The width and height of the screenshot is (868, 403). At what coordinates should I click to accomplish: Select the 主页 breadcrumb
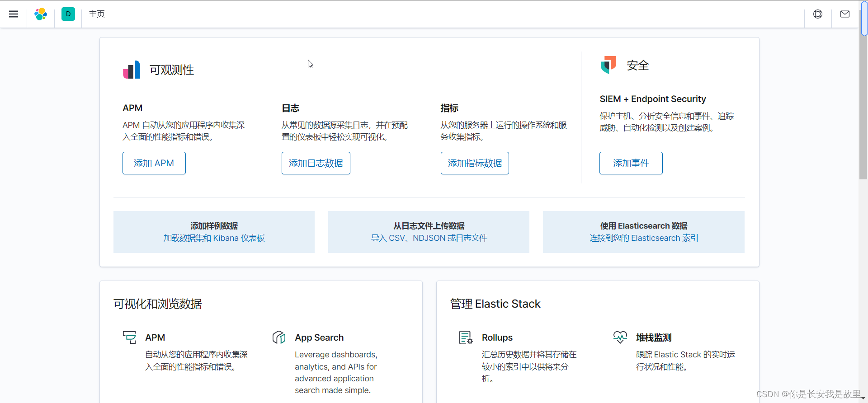click(x=97, y=14)
